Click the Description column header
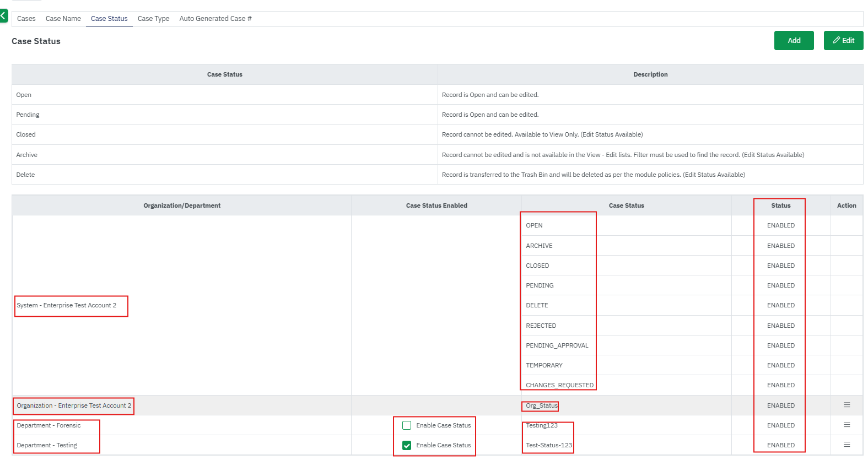Viewport: 868px width, 460px height. click(650, 74)
